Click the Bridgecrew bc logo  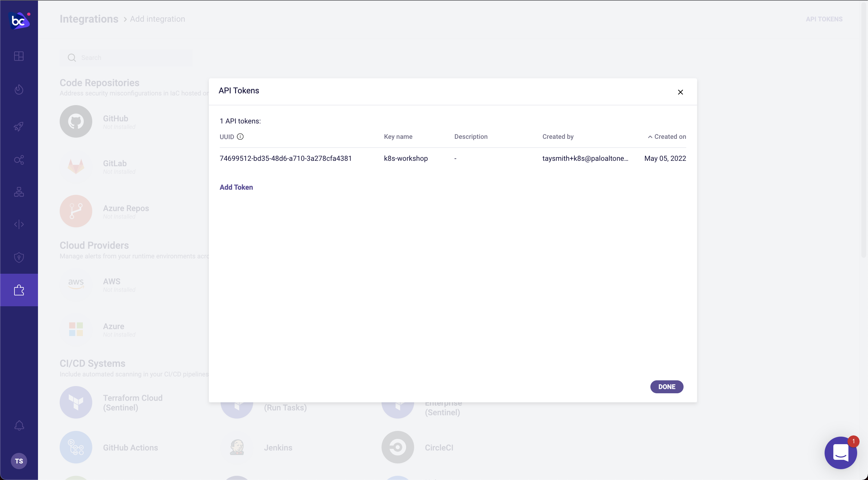[19, 20]
